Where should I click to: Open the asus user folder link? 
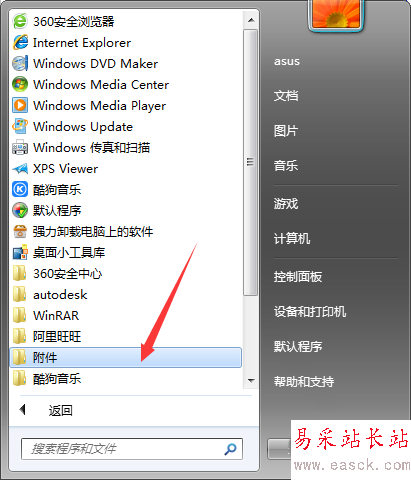(x=287, y=61)
